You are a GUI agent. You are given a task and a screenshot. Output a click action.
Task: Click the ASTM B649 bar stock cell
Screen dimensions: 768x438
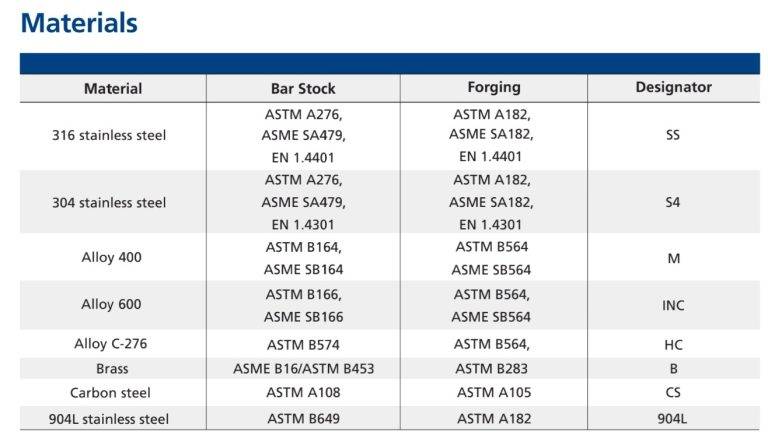[x=303, y=418]
